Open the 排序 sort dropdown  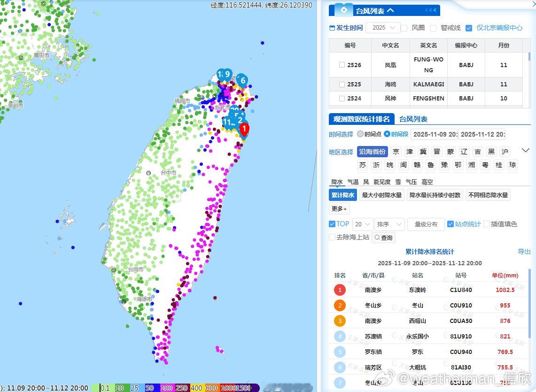[x=389, y=224]
